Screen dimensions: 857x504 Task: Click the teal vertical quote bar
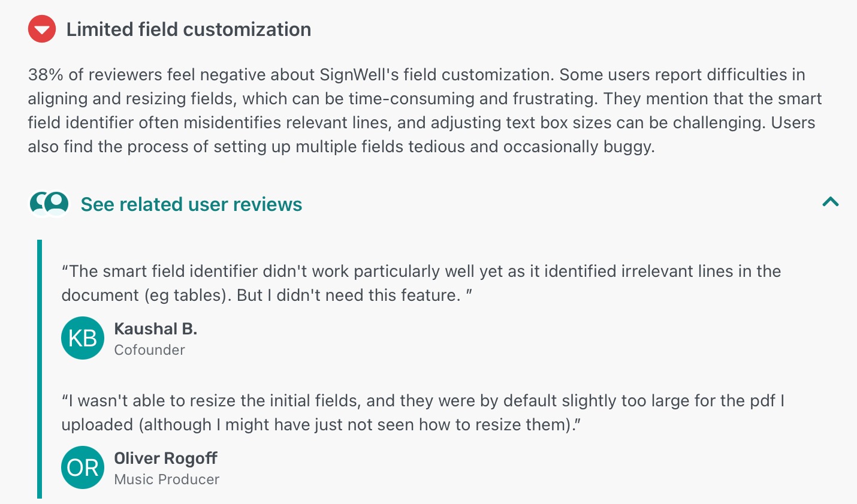(x=40, y=372)
